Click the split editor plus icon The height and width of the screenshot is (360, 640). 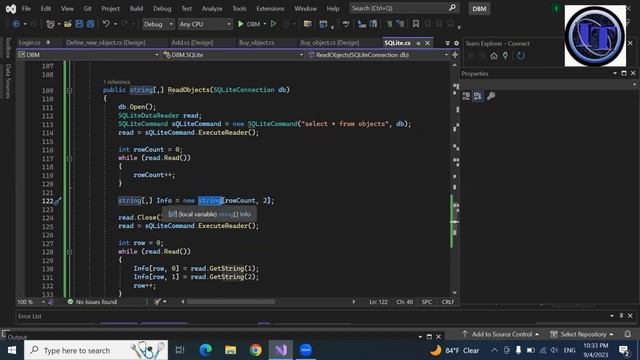[x=455, y=55]
